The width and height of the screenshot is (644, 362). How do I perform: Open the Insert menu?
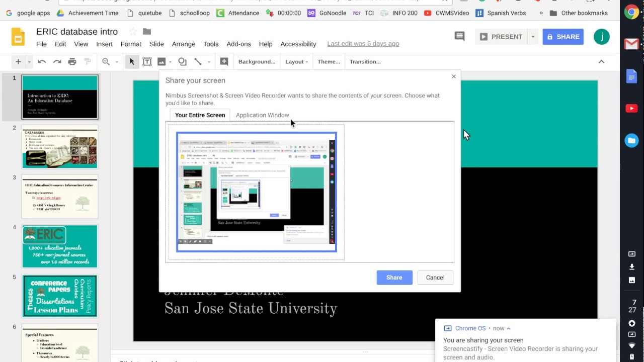pyautogui.click(x=105, y=44)
